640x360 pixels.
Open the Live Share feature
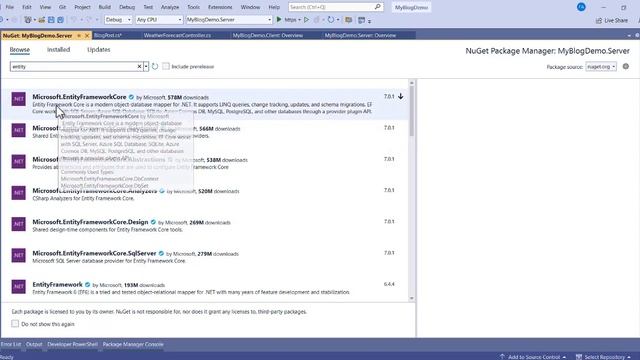click(611, 20)
